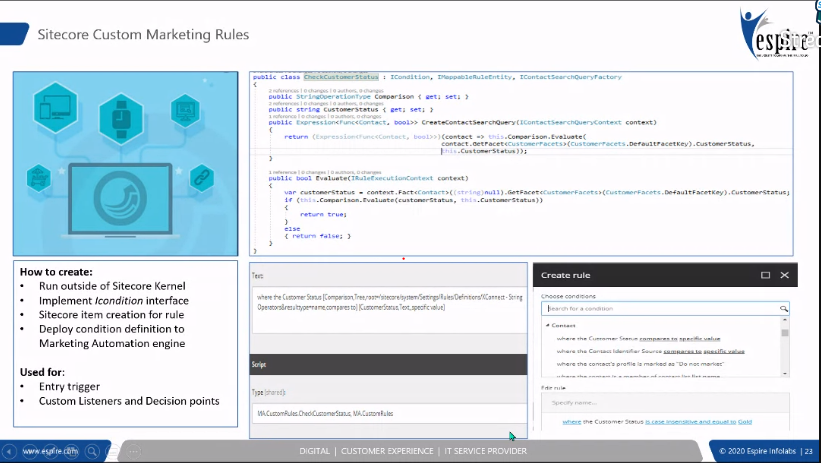
Task: Click the shopping basket hexagon icon
Action: pyautogui.click(x=39, y=178)
